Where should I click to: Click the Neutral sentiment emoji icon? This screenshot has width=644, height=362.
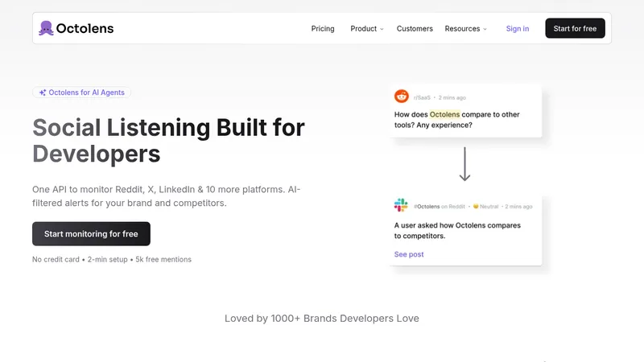[x=476, y=206]
